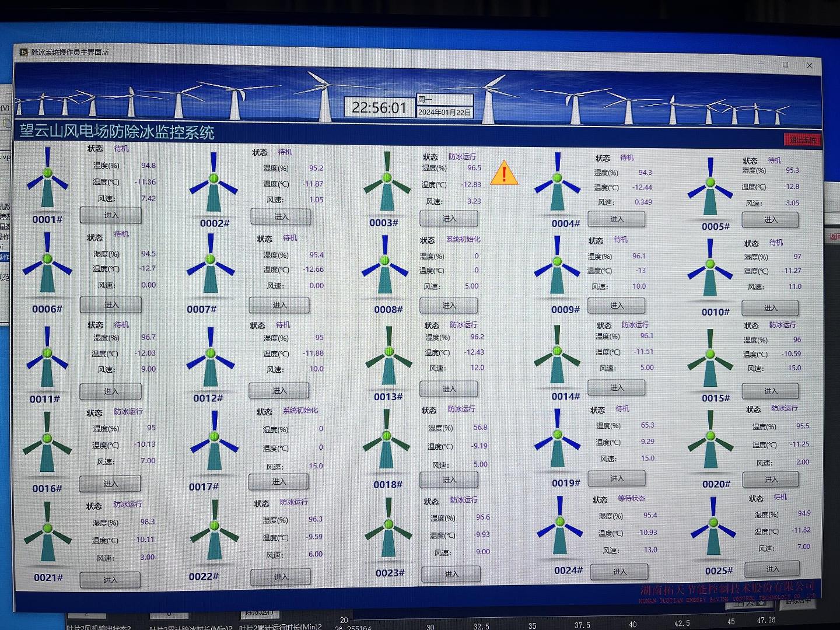Click the 进入 button for turbine 0001#
Image resolution: width=840 pixels, height=630 pixels.
point(111,215)
